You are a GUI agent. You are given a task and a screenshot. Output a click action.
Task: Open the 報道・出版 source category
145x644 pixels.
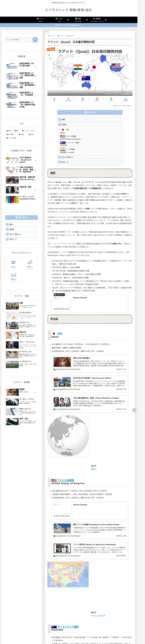pyautogui.click(x=22, y=421)
